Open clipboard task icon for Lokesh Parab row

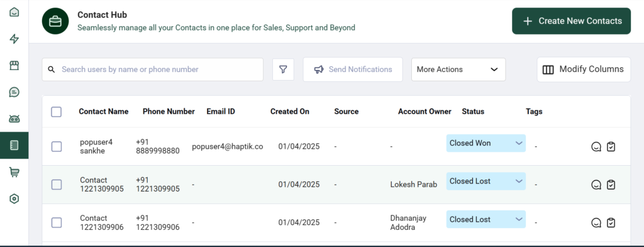611,185
